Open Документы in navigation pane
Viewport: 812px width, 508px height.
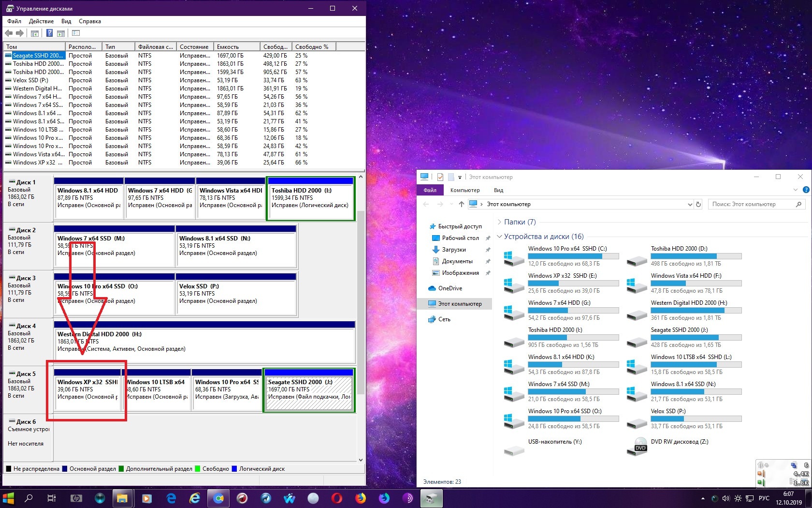[x=452, y=261]
